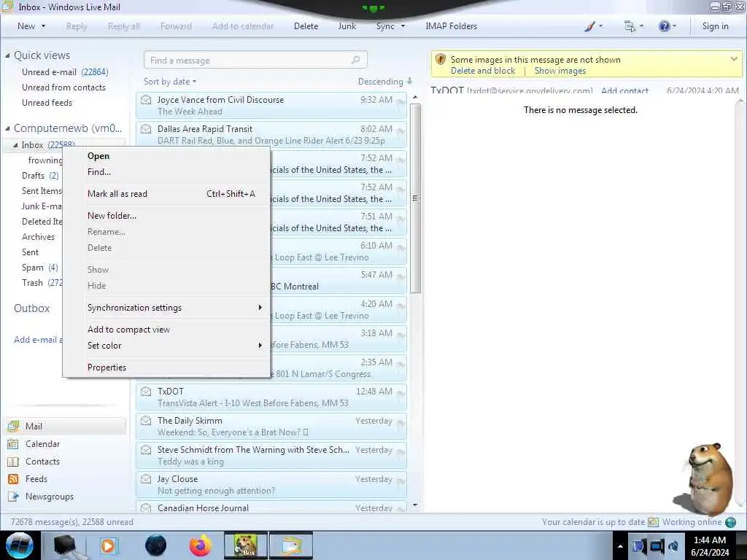Screen dimensions: 747x560
Task: Open the Sync dropdown arrow
Action: point(403,26)
